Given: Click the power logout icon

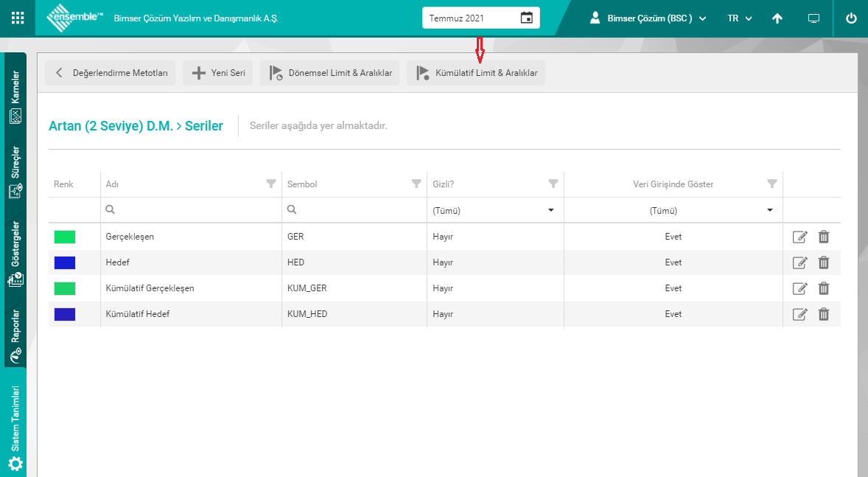Looking at the screenshot, I should pos(851,18).
